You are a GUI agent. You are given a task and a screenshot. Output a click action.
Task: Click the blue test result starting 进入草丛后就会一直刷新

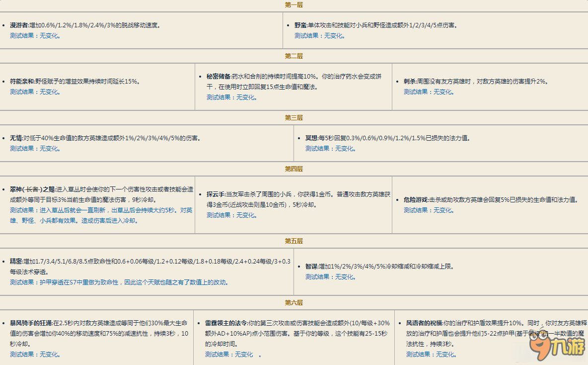pyautogui.click(x=101, y=215)
